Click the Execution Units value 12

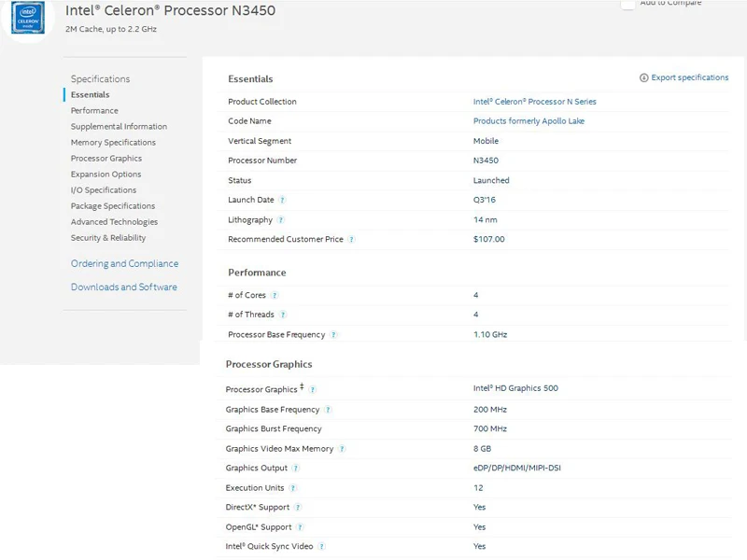[478, 488]
